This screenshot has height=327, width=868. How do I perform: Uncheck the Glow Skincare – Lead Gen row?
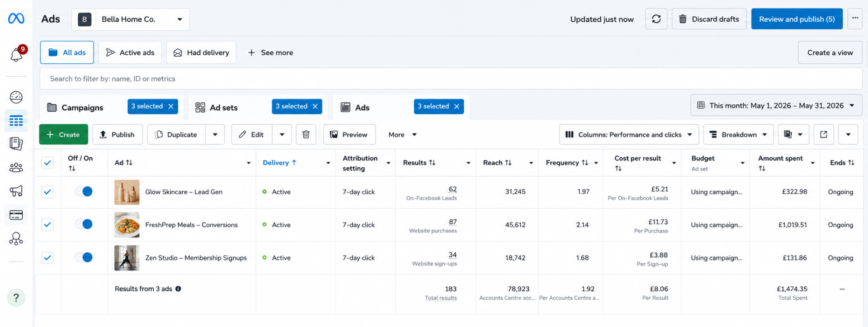tap(47, 192)
